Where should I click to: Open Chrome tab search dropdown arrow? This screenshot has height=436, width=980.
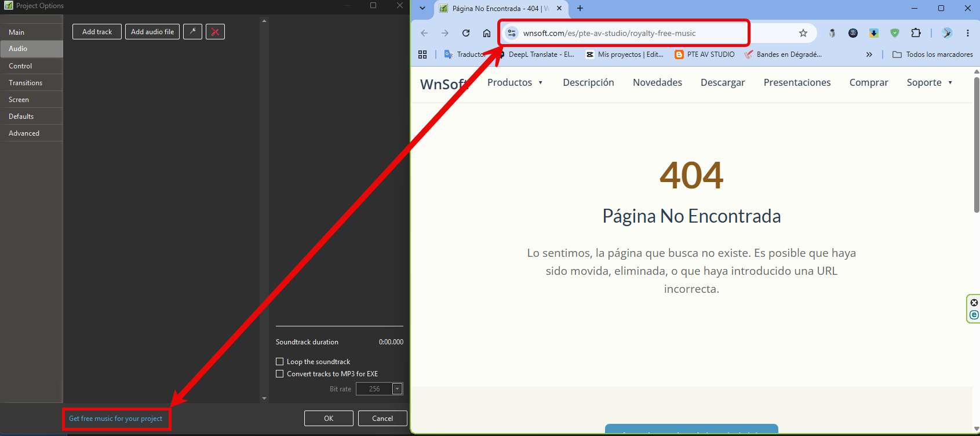point(422,8)
